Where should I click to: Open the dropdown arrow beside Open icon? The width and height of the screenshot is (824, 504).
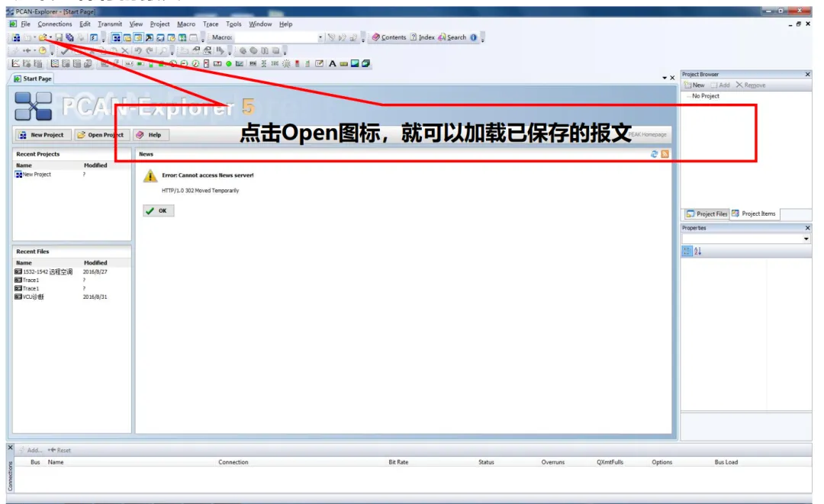[x=50, y=37]
